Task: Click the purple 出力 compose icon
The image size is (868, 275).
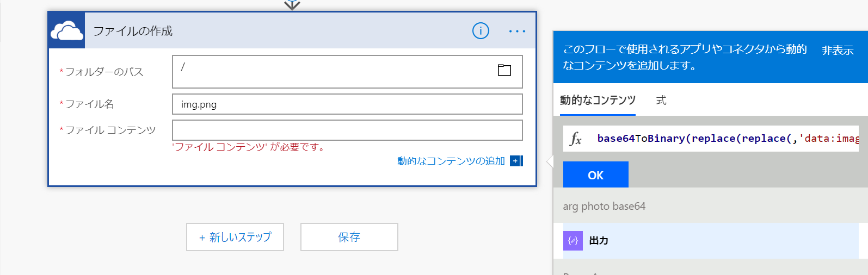Action: click(x=573, y=240)
